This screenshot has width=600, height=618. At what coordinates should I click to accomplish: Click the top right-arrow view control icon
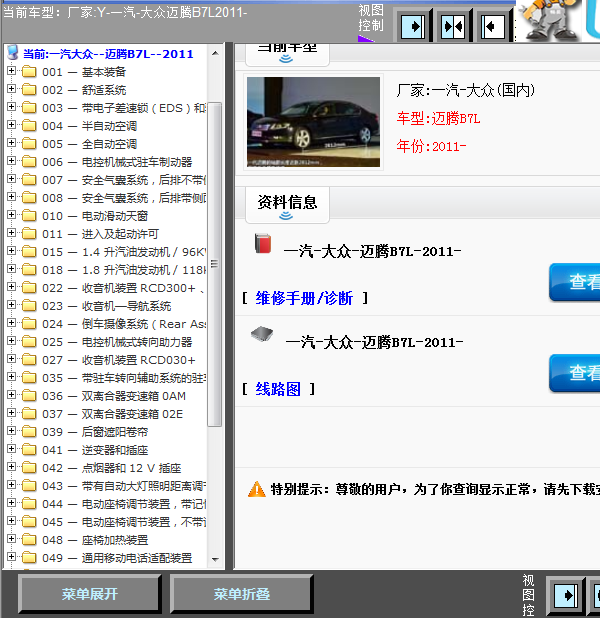pyautogui.click(x=413, y=26)
